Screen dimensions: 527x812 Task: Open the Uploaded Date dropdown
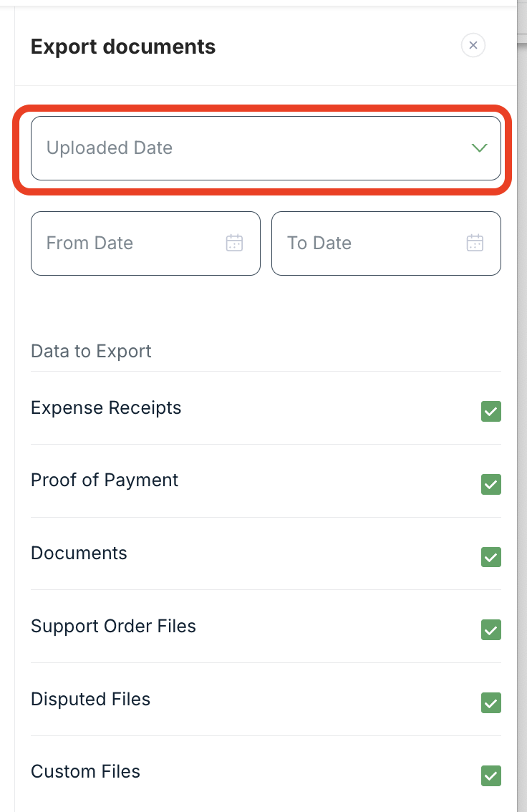265,148
